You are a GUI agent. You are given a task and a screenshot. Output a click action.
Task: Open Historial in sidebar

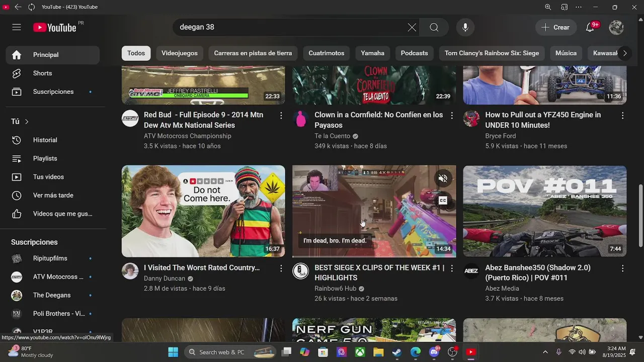53,140
